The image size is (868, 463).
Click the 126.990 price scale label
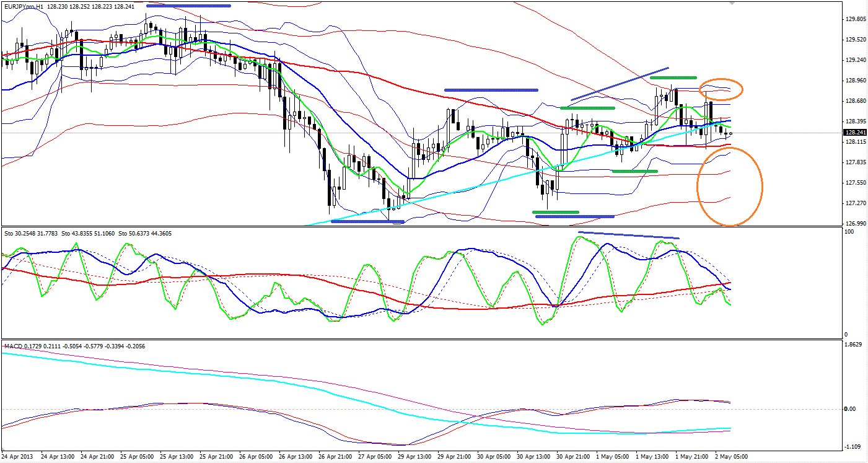[855, 224]
